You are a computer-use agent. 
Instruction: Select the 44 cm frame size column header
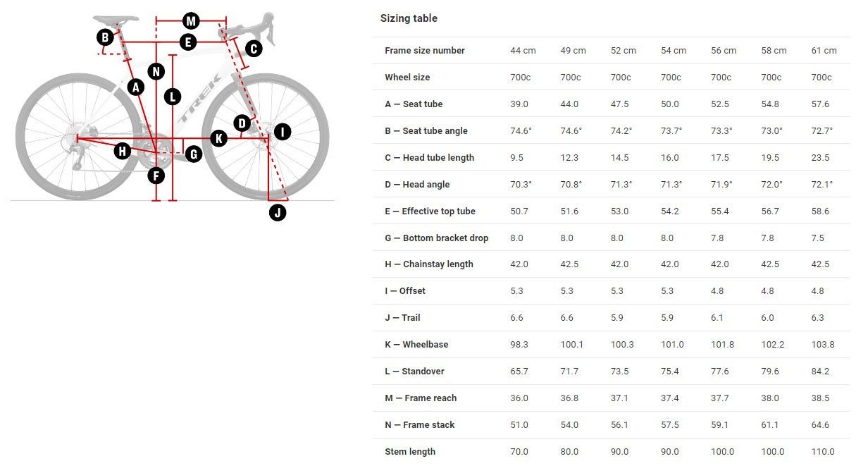(x=523, y=51)
